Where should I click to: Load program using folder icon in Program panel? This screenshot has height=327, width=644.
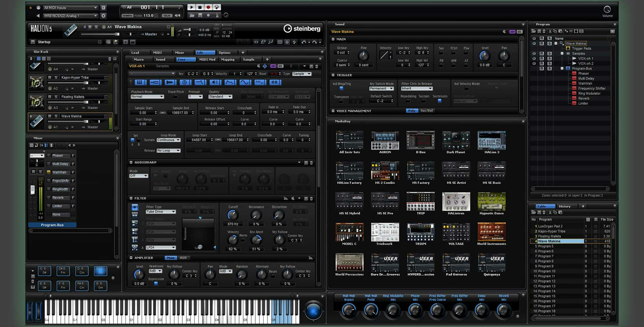pos(534,31)
